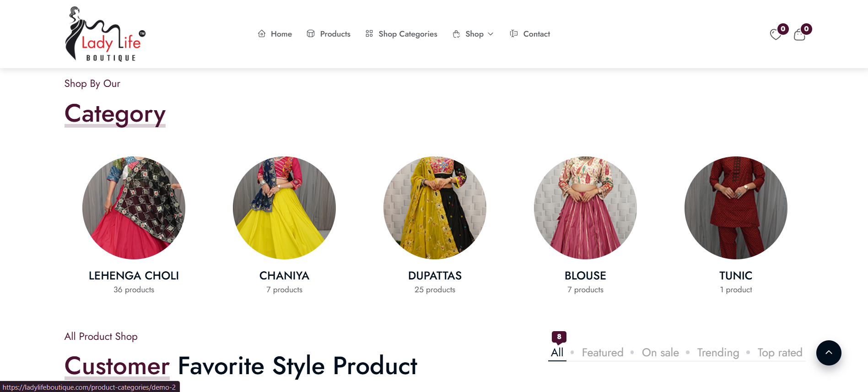The width and height of the screenshot is (868, 392).
Task: Click the Shop bag icon in the navigation
Action: click(x=456, y=34)
